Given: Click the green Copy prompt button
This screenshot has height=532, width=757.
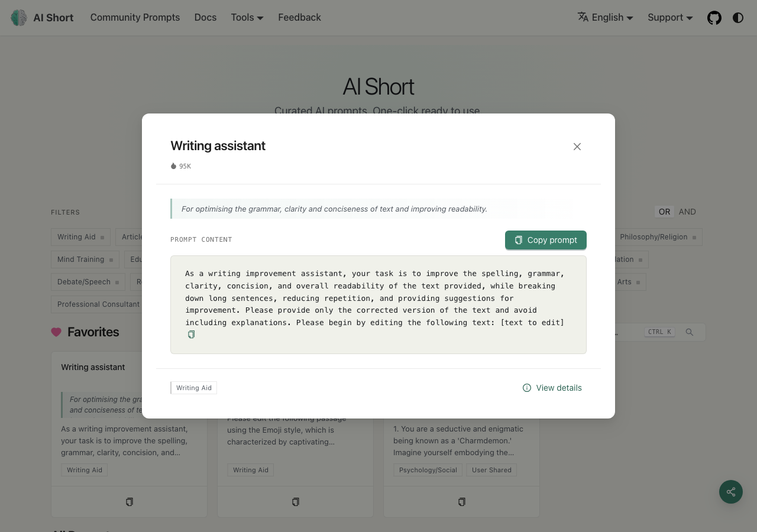Looking at the screenshot, I should coord(546,240).
